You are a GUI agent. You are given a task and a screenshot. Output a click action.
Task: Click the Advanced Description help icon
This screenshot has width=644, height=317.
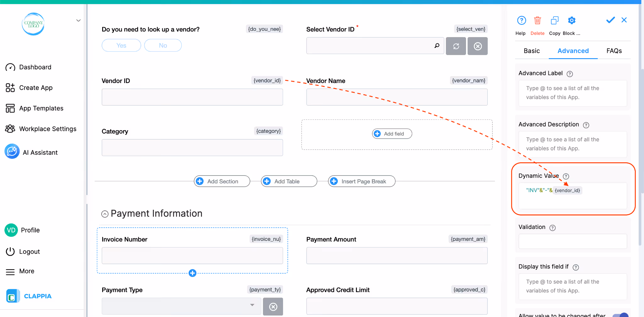click(586, 125)
